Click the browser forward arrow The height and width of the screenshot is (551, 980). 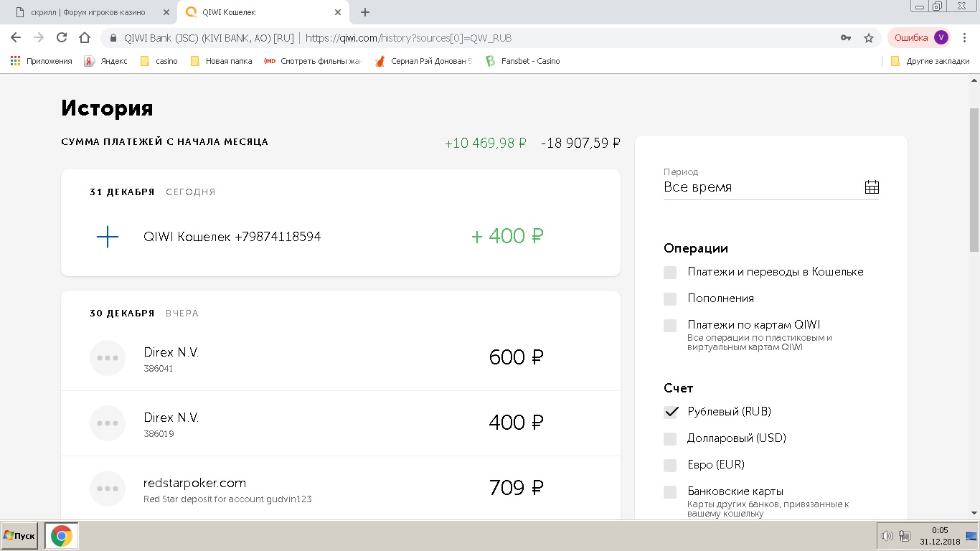point(39,38)
